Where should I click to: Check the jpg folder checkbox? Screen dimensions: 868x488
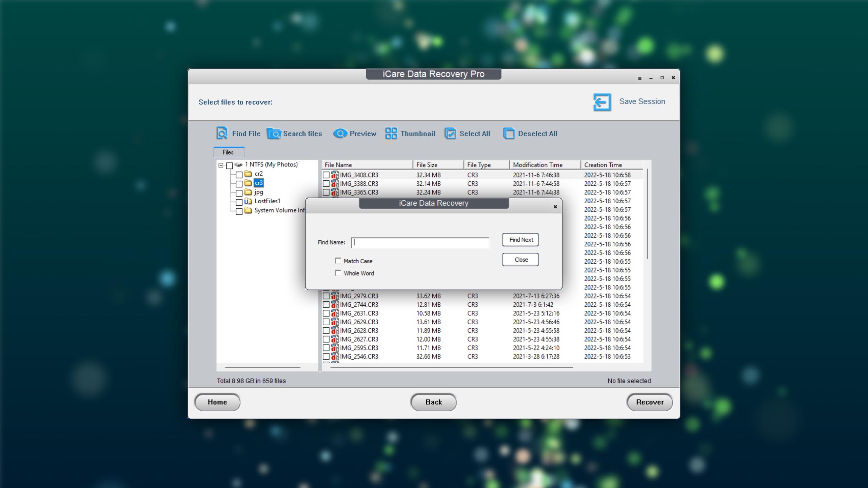(239, 193)
